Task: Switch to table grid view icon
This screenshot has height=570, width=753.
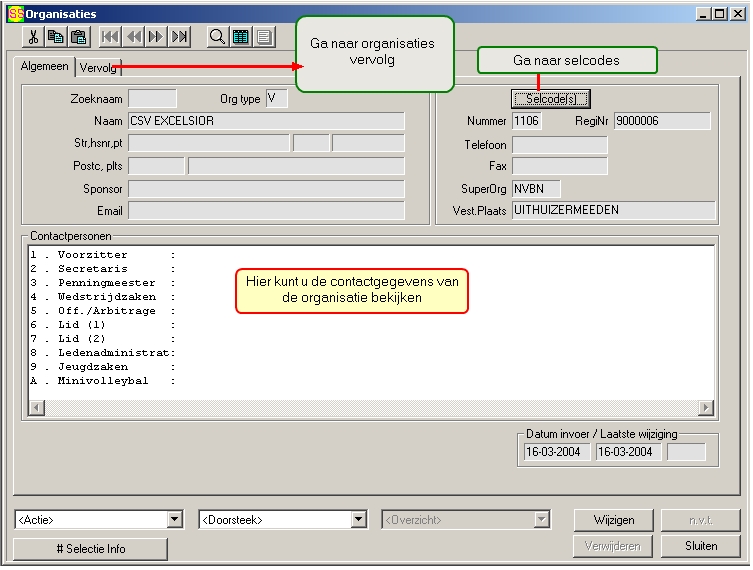Action: 240,37
